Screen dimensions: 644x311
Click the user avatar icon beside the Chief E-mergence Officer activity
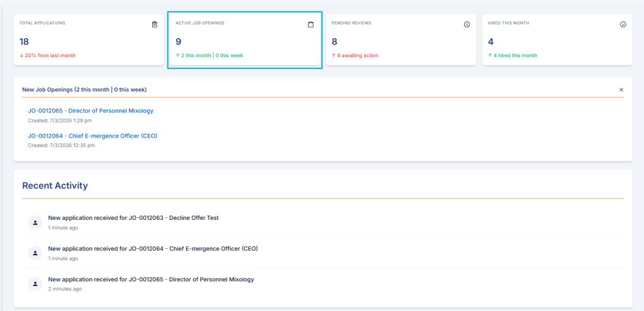[x=35, y=253]
